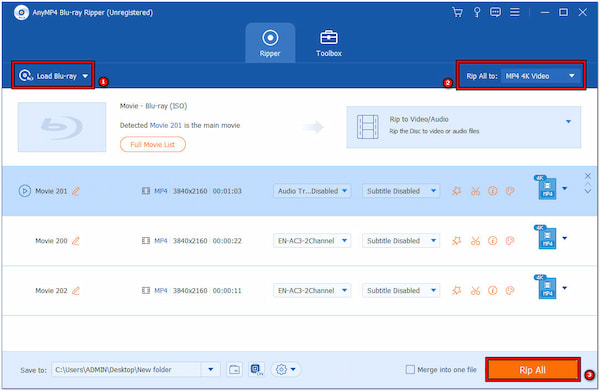Click the edit effects star icon for Movie 200
600x391 pixels.
click(x=457, y=240)
